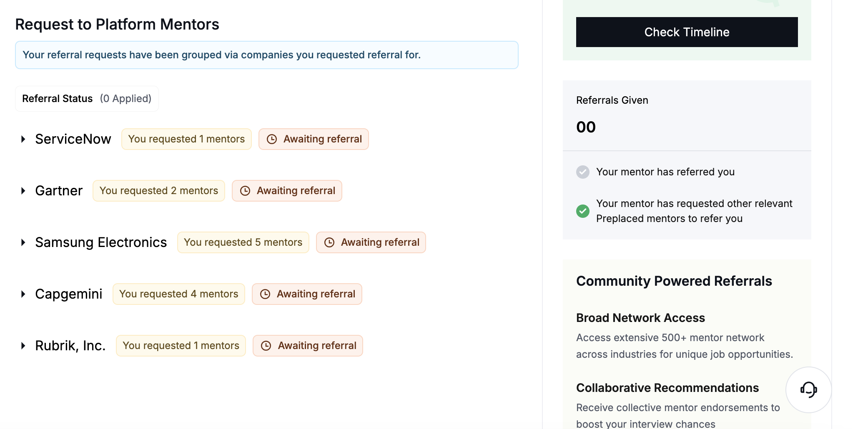The image size is (868, 429).
Task: Expand the Samsung Electronics referral group
Action: pyautogui.click(x=23, y=242)
